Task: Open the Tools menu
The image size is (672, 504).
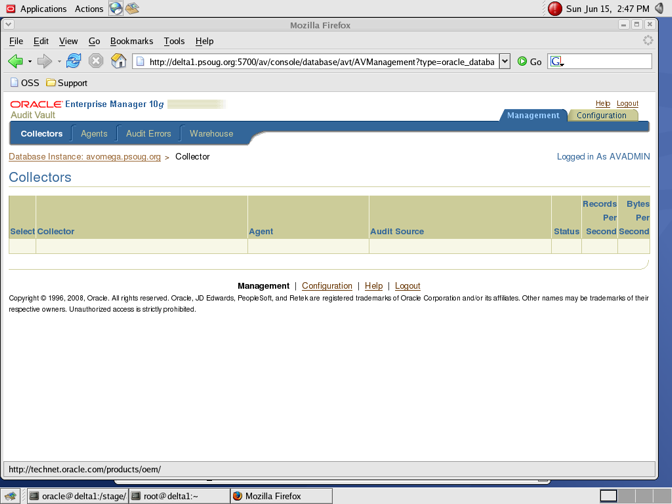Action: [174, 41]
